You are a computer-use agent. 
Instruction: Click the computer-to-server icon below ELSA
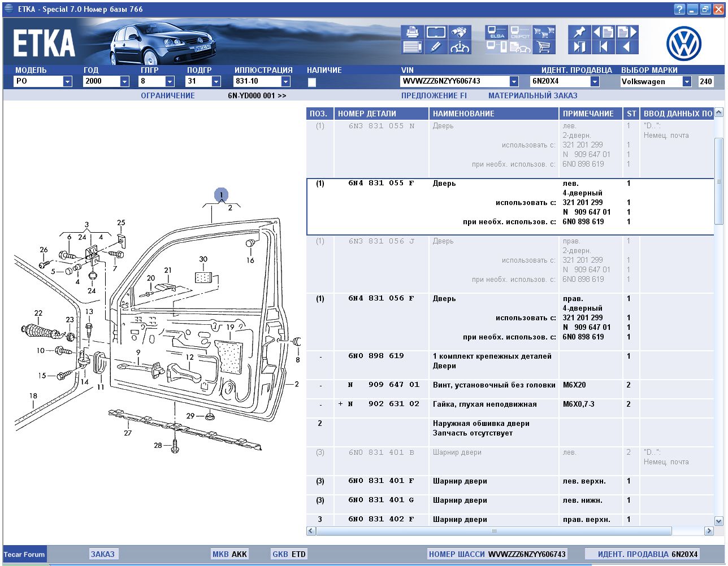[x=497, y=47]
